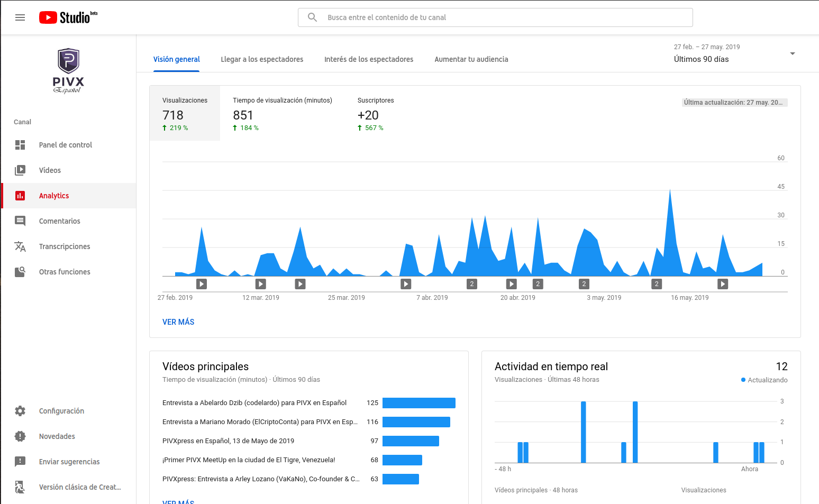Click video marker just after 16 may. 2019
This screenshot has width=819, height=504.
point(723,284)
